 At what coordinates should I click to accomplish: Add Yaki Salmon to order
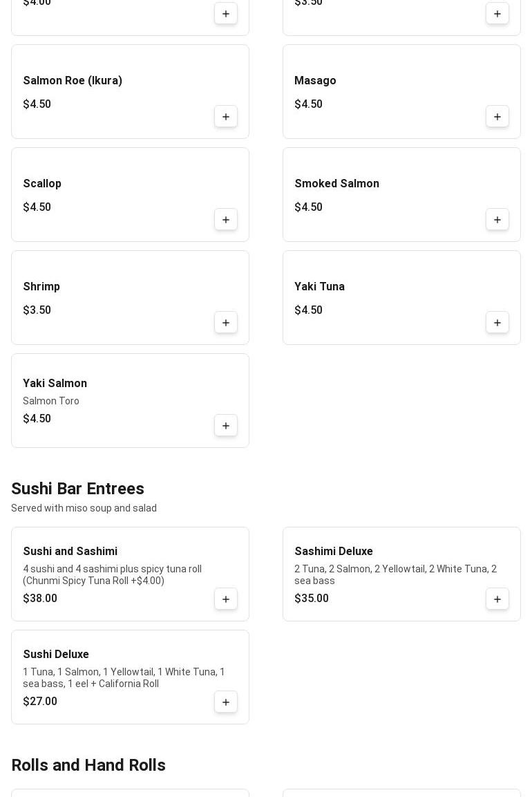(226, 425)
